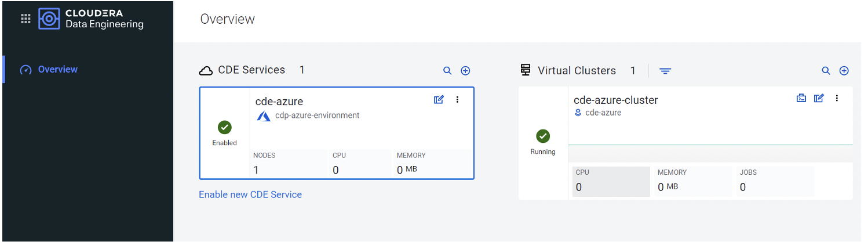Click Enable new CDE Service link
Viewport: 868px width, 245px height.
tap(250, 194)
